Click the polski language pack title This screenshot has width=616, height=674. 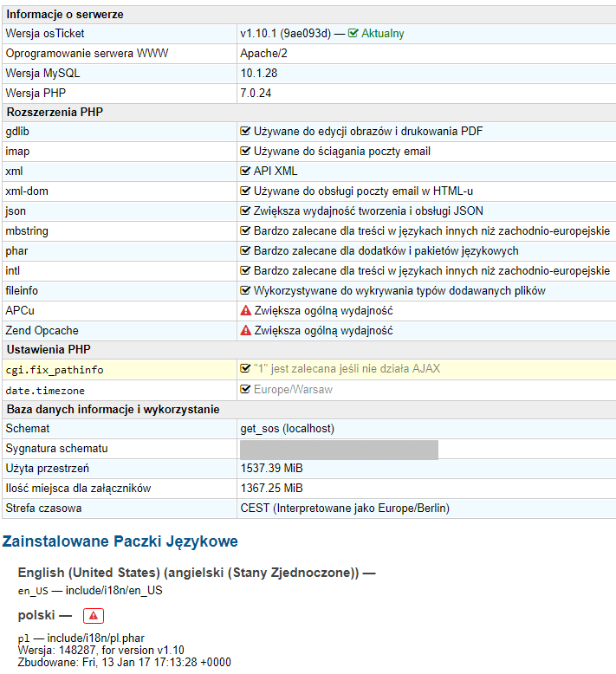[x=36, y=616]
